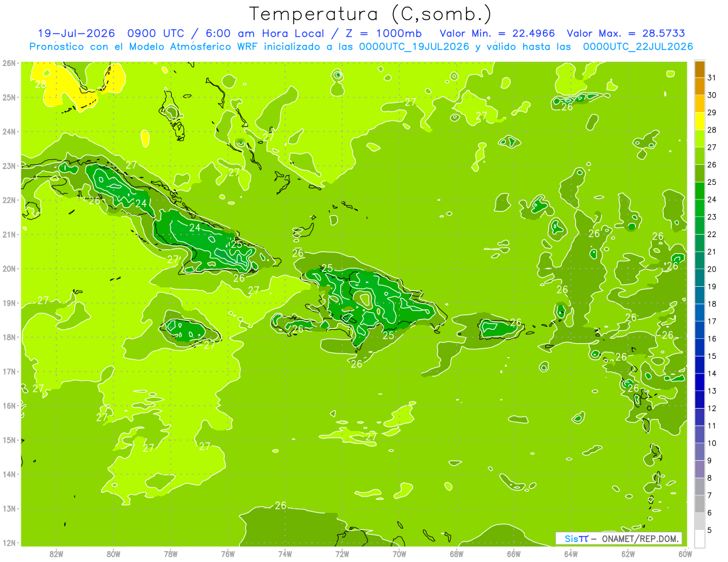Click the "18N" latitude axis label
The height and width of the screenshot is (562, 728).
point(9,337)
